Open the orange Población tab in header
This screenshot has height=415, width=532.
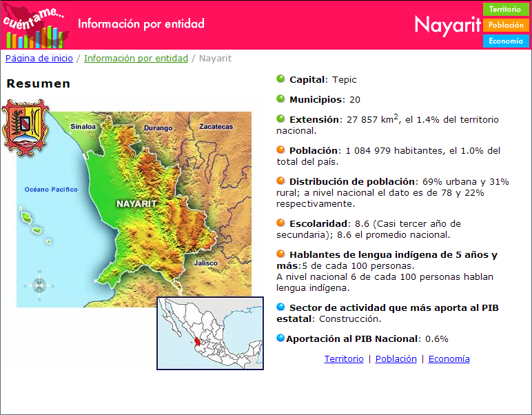tap(506, 25)
